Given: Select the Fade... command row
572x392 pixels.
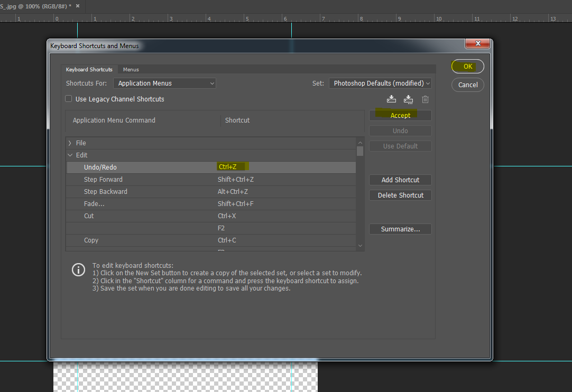Looking at the screenshot, I should point(211,204).
